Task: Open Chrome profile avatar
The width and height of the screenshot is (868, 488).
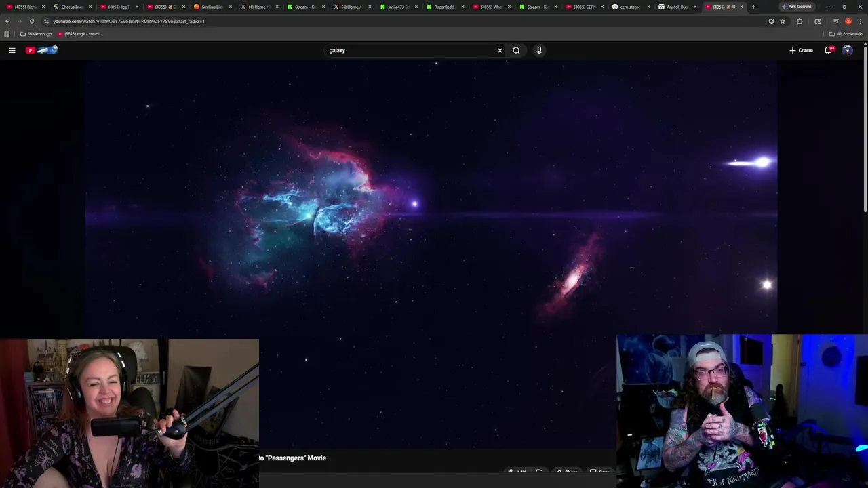Action: [x=848, y=21]
